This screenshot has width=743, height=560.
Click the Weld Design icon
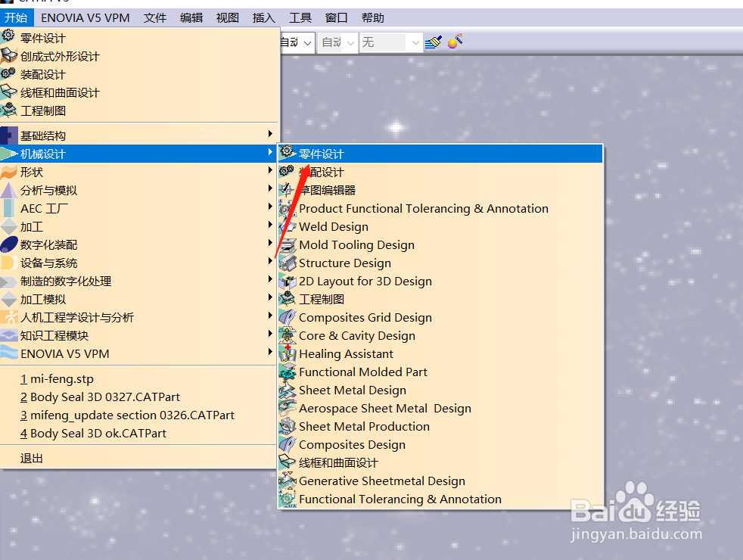coord(288,226)
